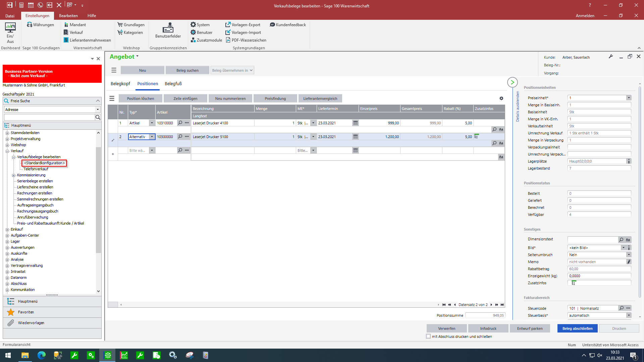
Task: Click Lieferantenvergleich button
Action: (320, 99)
